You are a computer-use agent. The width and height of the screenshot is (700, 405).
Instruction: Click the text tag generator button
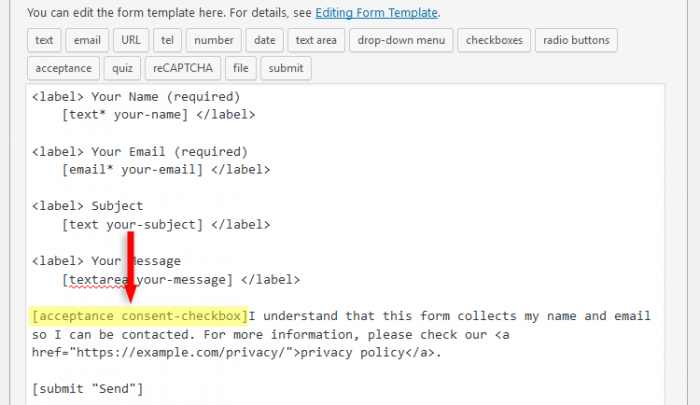(x=44, y=40)
